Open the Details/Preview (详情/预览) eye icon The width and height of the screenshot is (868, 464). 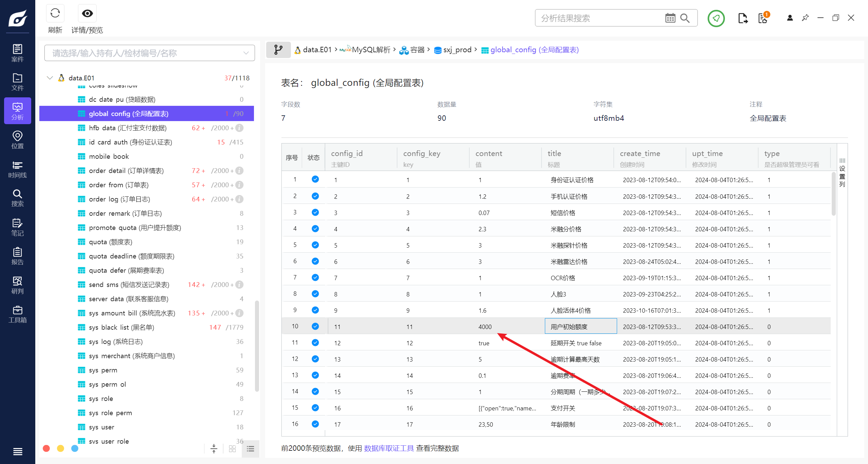(x=87, y=14)
